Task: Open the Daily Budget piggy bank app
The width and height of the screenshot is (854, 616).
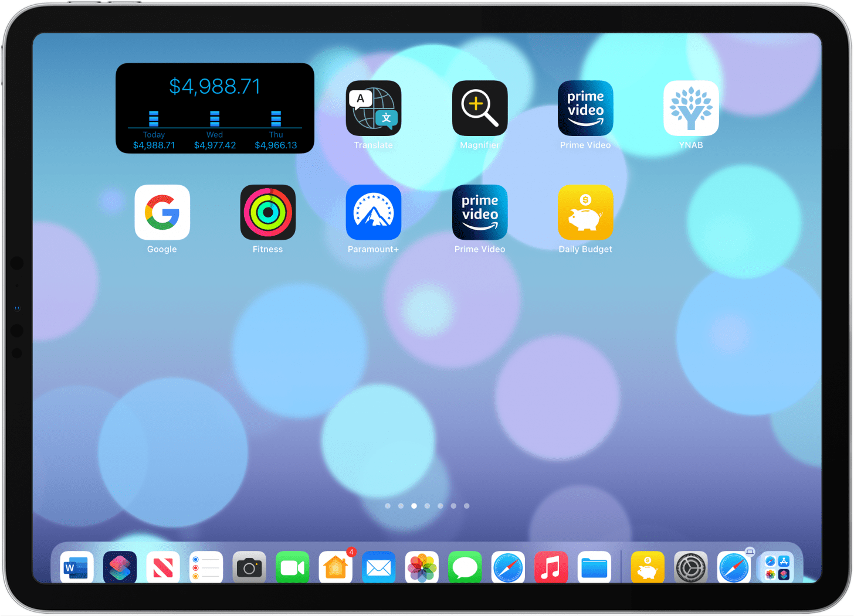Action: 585,212
